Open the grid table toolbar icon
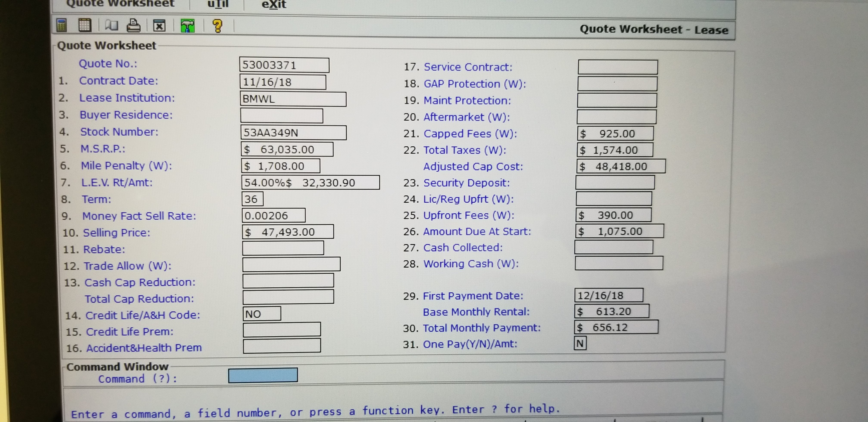Viewport: 868px width, 422px height. (85, 25)
